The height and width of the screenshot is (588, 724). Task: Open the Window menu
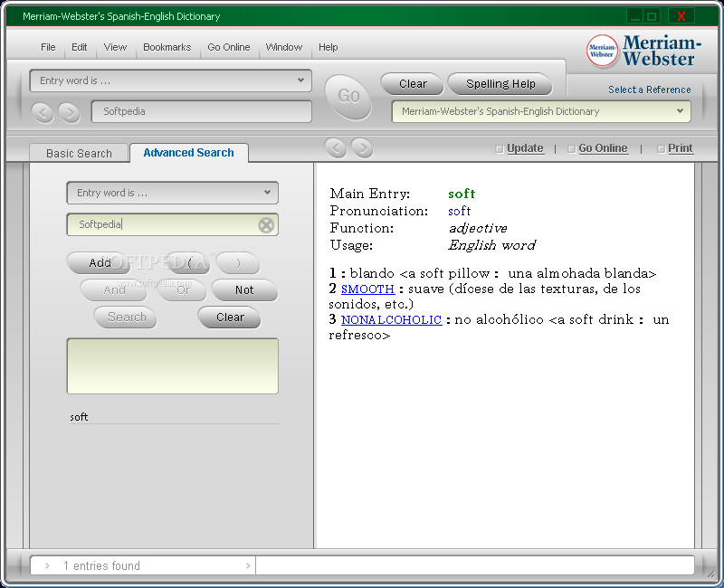(283, 47)
